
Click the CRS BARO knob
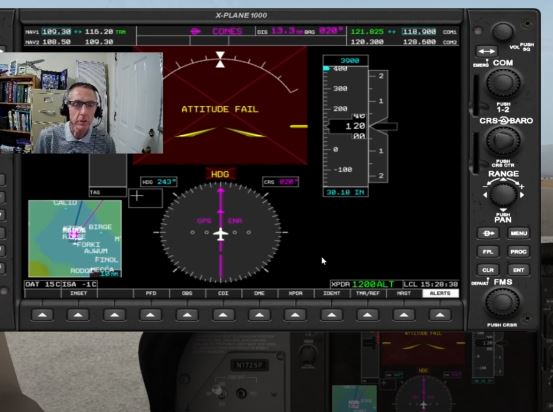pos(503,140)
